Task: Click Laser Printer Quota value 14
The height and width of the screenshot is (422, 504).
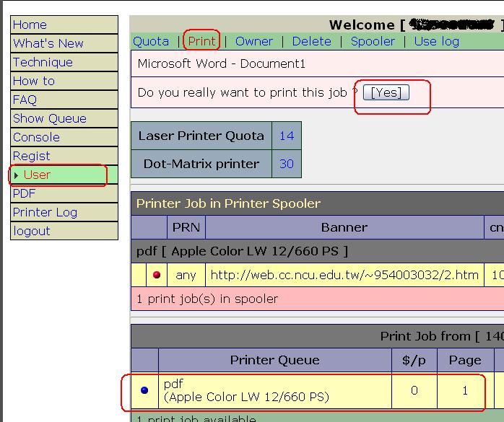Action: [x=287, y=136]
